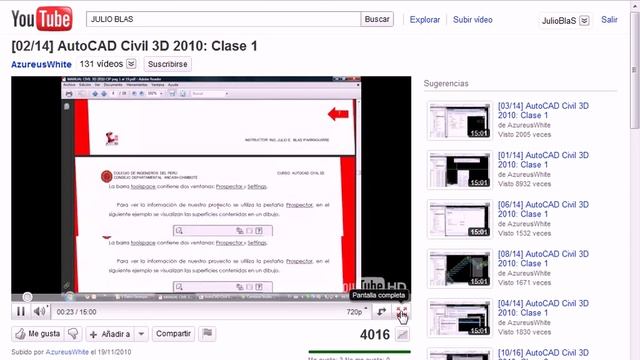This screenshot has width=640, height=360.
Task: Click the Compartir button
Action: coord(173,334)
